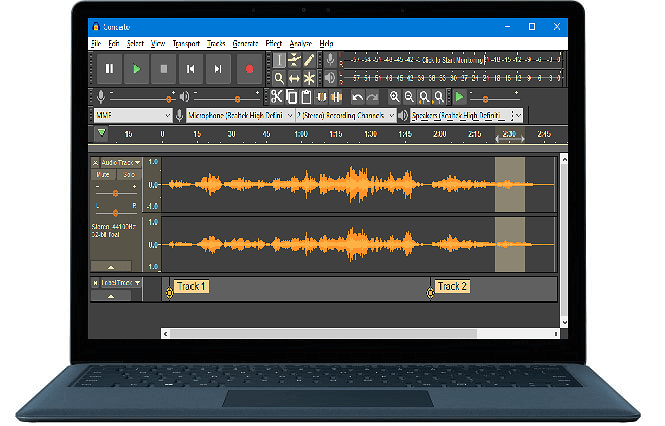Expand the Microphone recording device dropdown
The height and width of the screenshot is (426, 665).
point(239,116)
